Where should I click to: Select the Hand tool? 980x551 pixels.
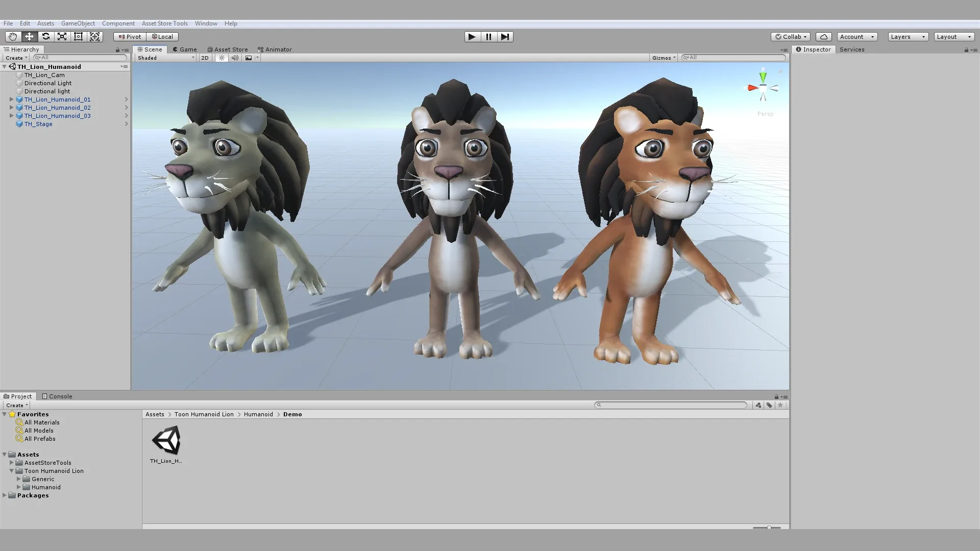pyautogui.click(x=13, y=37)
